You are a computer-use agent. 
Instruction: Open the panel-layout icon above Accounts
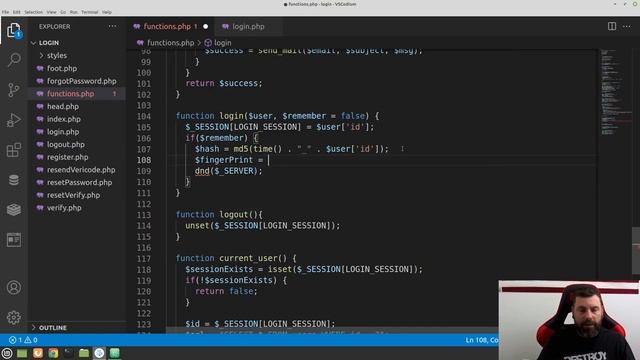tap(13, 240)
